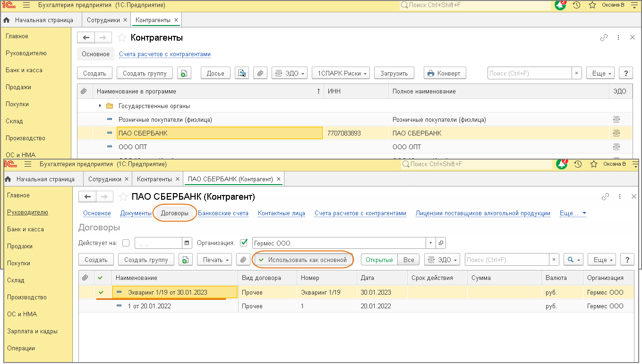Viewport: 642px width, 364px height.
Task: Expand the Еще... navigation links dropdown
Action: [573, 213]
